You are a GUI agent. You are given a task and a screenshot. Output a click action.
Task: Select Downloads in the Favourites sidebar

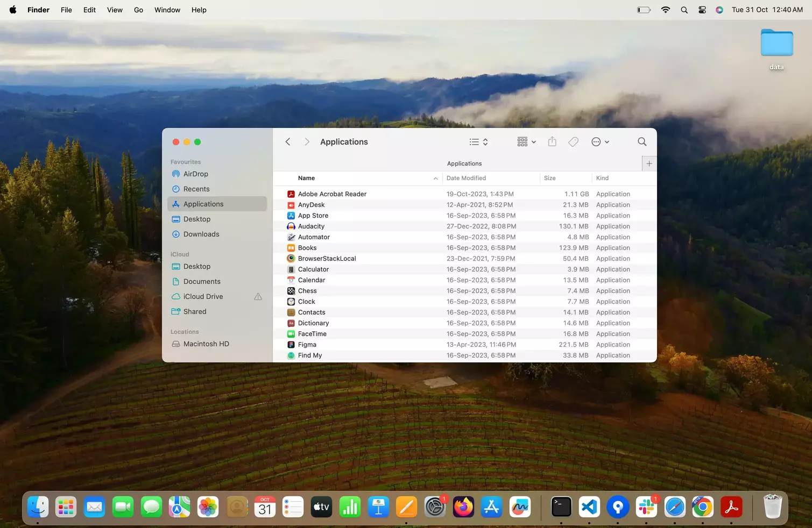[201, 234]
